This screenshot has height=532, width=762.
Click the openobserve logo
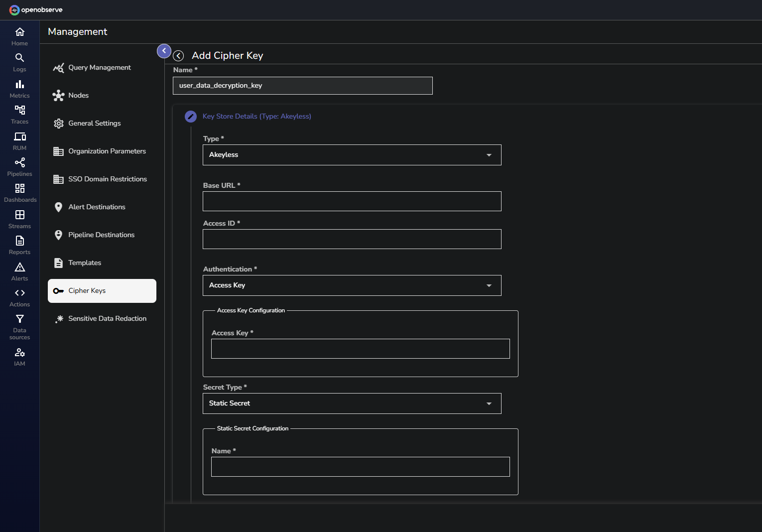tap(36, 10)
